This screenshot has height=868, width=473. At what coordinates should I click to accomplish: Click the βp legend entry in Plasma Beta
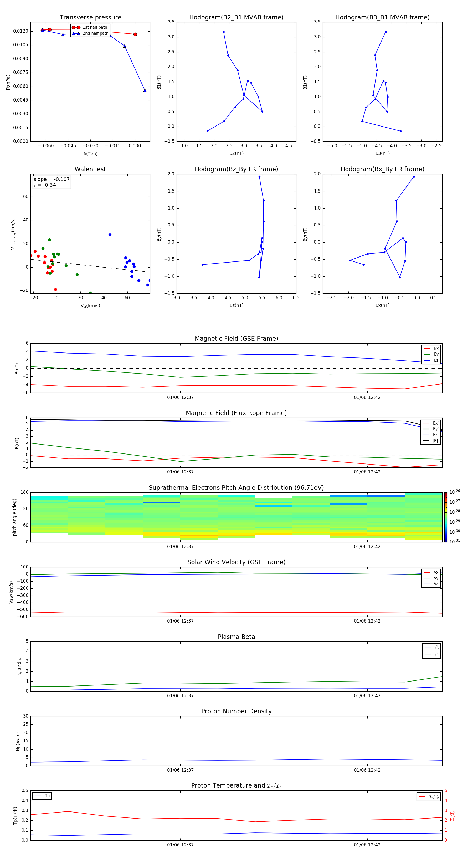coord(431,647)
